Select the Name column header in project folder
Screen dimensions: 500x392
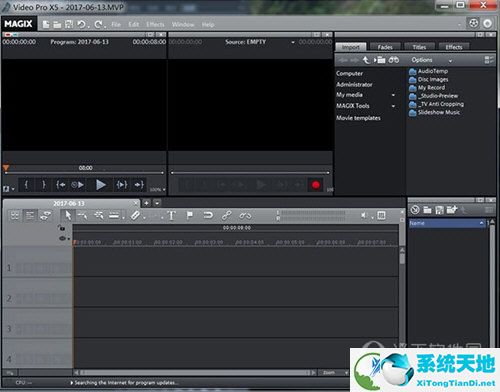tap(447, 223)
